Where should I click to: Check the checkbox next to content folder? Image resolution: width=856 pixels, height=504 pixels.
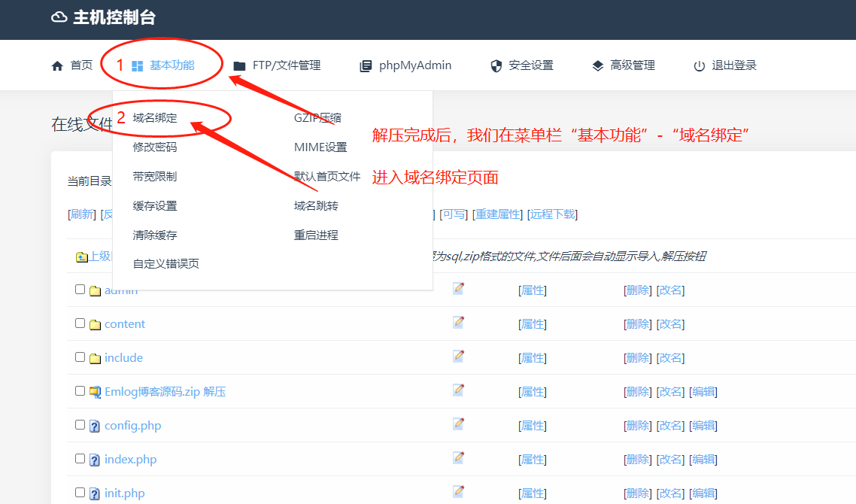click(80, 323)
